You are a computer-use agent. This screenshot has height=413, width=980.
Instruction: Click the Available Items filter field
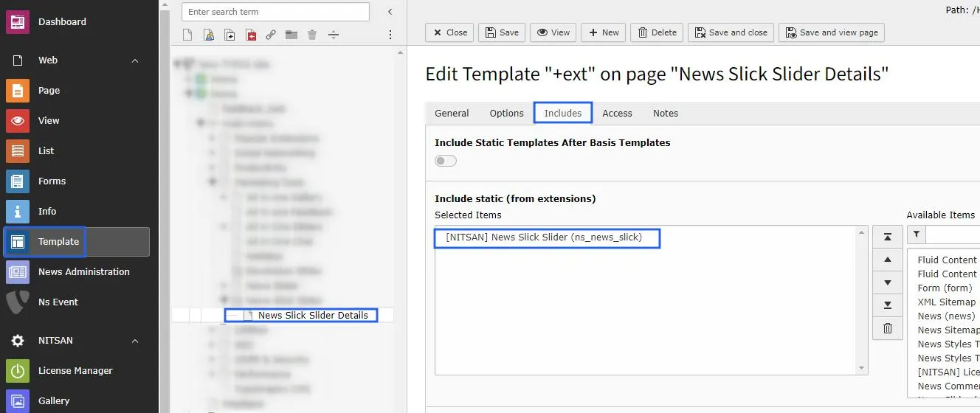coord(953,235)
